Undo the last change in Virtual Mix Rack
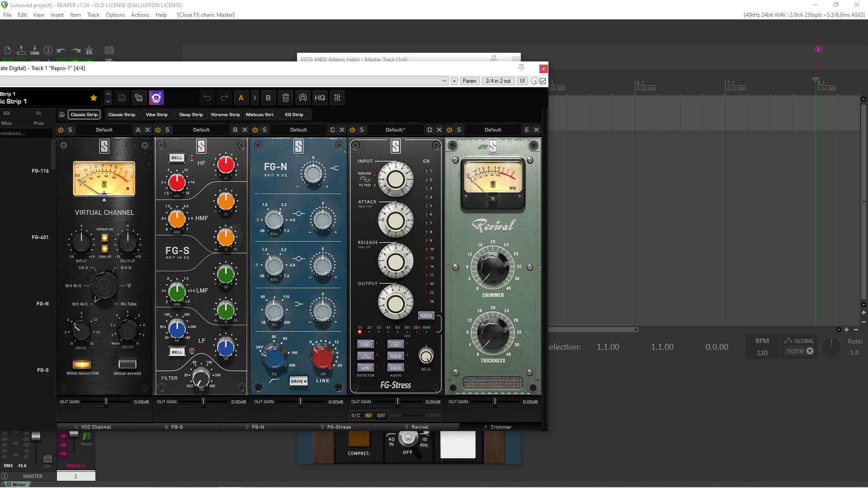The image size is (868, 488). coord(207,98)
